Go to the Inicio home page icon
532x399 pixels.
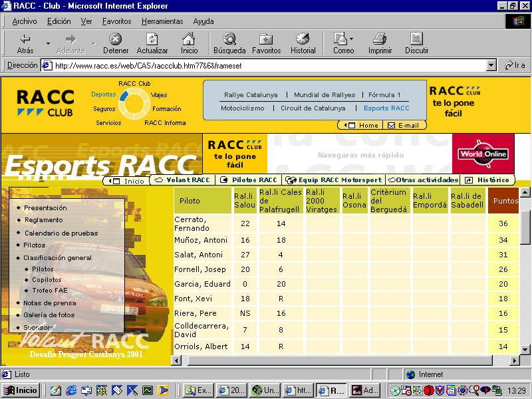point(189,43)
